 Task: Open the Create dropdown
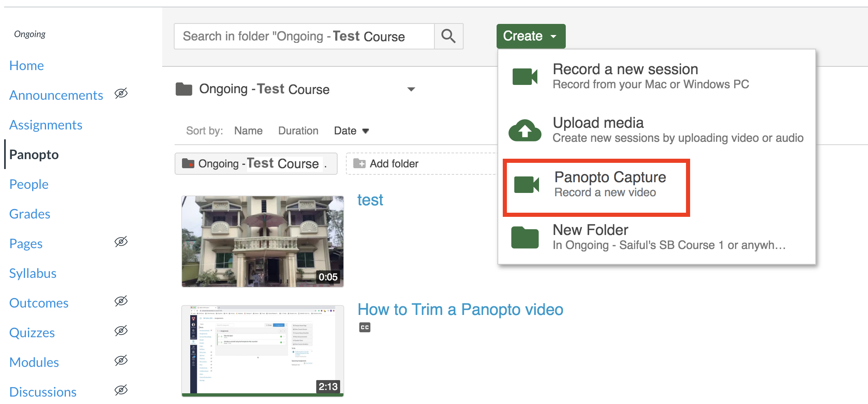pyautogui.click(x=530, y=36)
